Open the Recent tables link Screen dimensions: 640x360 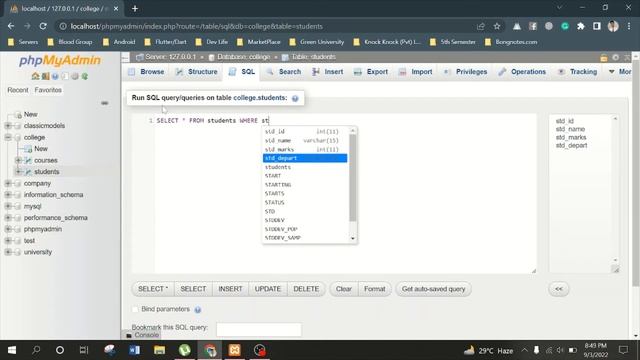tap(18, 90)
